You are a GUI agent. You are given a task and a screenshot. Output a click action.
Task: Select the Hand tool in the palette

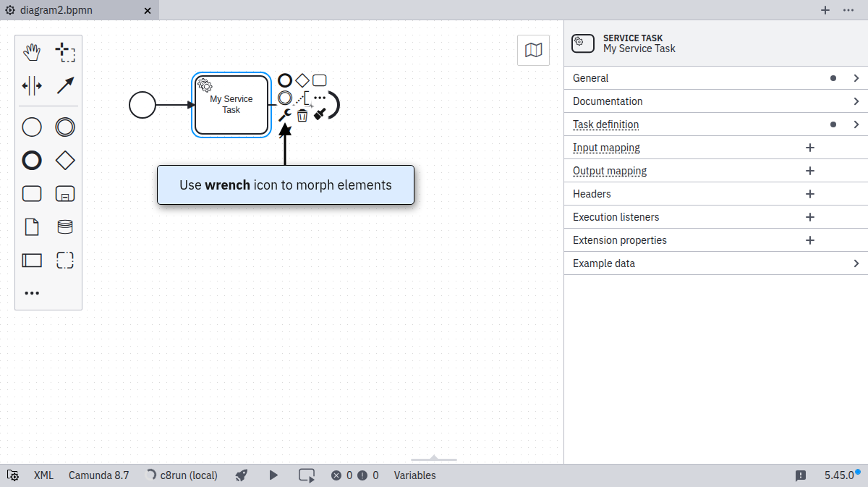(x=32, y=51)
